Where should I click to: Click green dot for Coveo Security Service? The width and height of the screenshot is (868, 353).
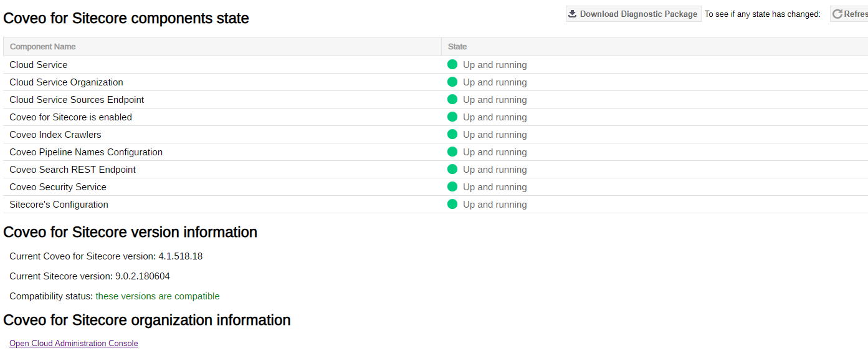coord(452,186)
